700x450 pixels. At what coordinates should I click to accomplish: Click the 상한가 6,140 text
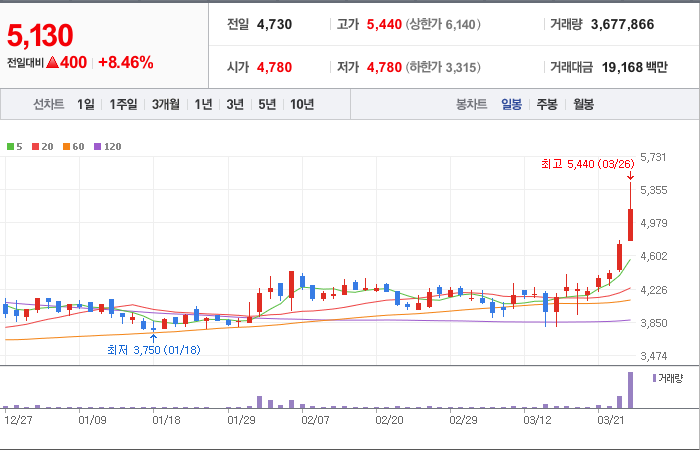[x=443, y=24]
